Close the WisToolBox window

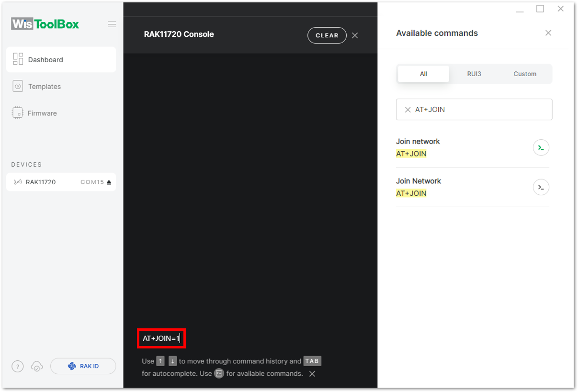click(561, 9)
